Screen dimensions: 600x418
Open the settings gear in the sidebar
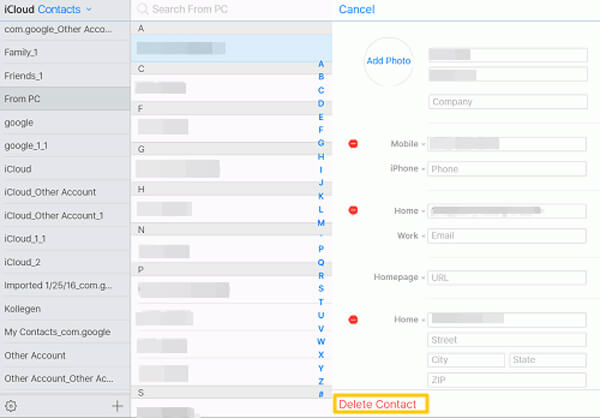point(11,406)
